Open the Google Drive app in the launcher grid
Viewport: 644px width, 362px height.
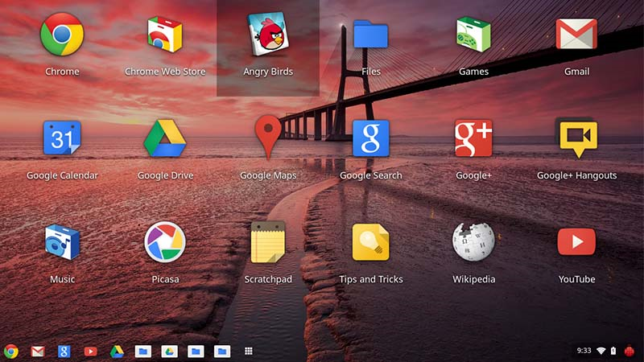click(165, 138)
